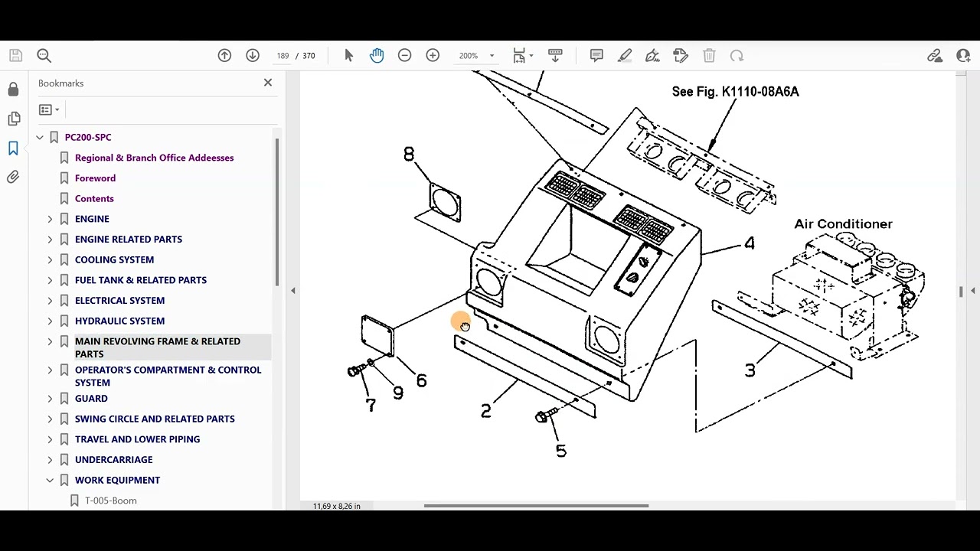Viewport: 980px width, 551px height.
Task: Click the share link icon
Action: pyautogui.click(x=935, y=55)
